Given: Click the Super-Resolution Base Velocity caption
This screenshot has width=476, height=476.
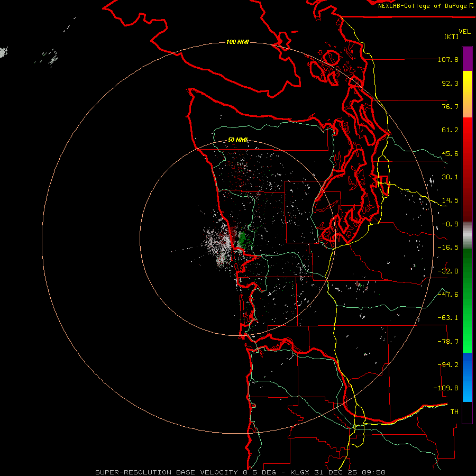Looking at the screenshot, I should [241, 472].
